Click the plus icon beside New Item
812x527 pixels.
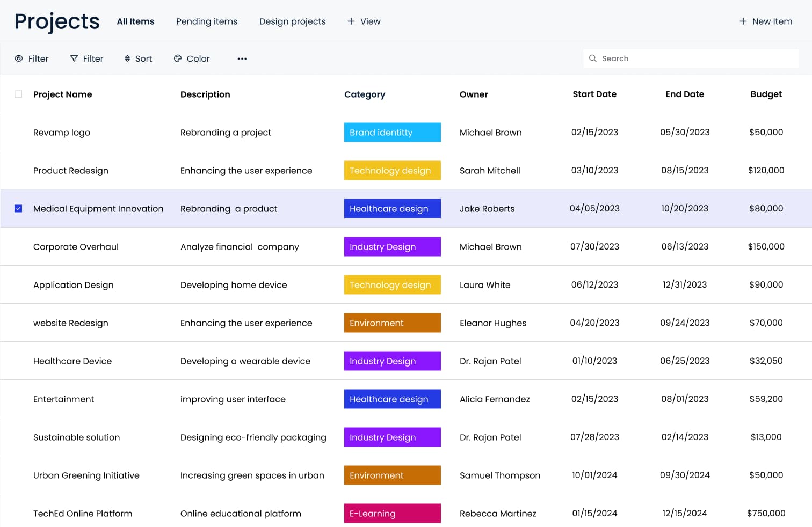(x=743, y=21)
